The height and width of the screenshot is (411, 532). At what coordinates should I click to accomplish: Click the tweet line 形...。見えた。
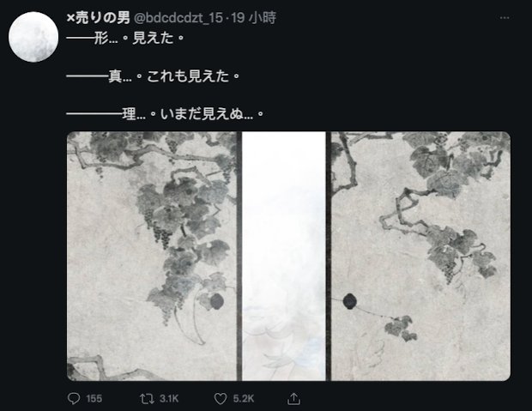click(125, 38)
